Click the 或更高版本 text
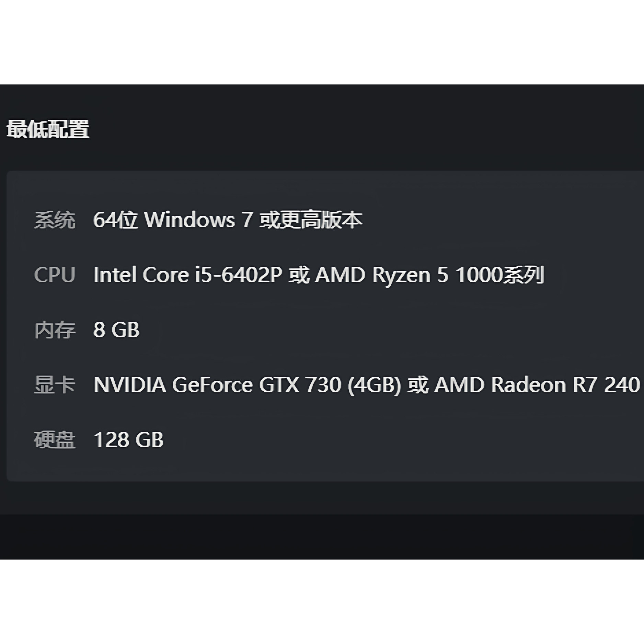The image size is (644, 644). pyautogui.click(x=311, y=220)
